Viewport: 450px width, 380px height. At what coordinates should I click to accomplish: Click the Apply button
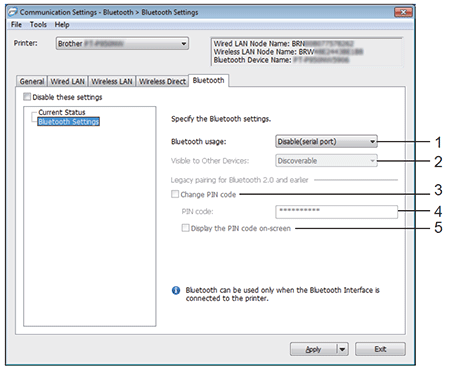(x=313, y=349)
